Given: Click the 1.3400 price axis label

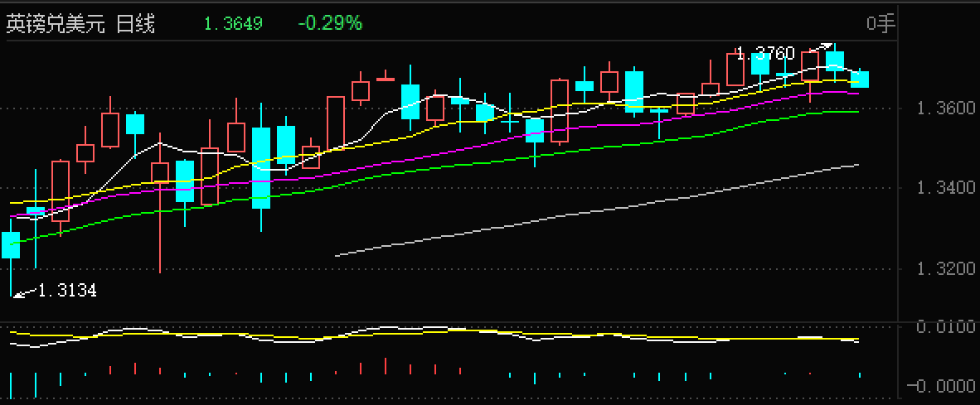Looking at the screenshot, I should click(946, 188).
